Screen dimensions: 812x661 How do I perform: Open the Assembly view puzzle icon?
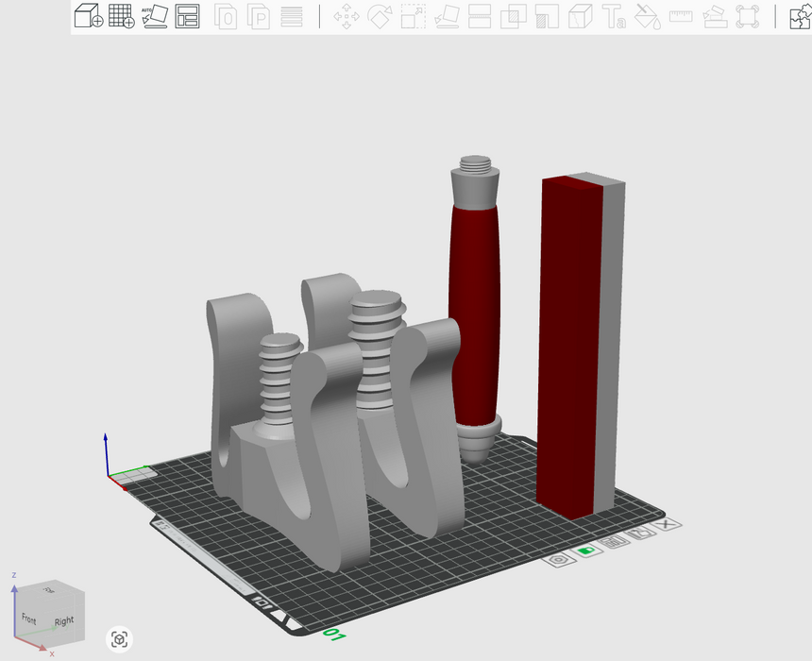click(800, 16)
